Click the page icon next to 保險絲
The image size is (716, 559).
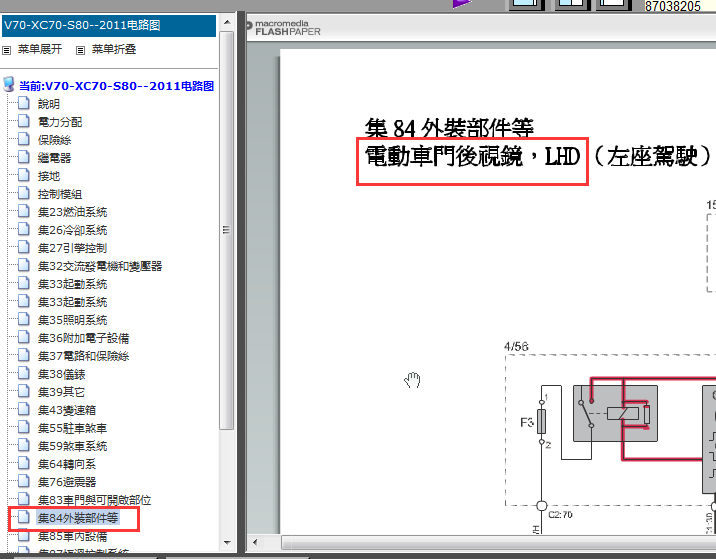pyautogui.click(x=24, y=139)
